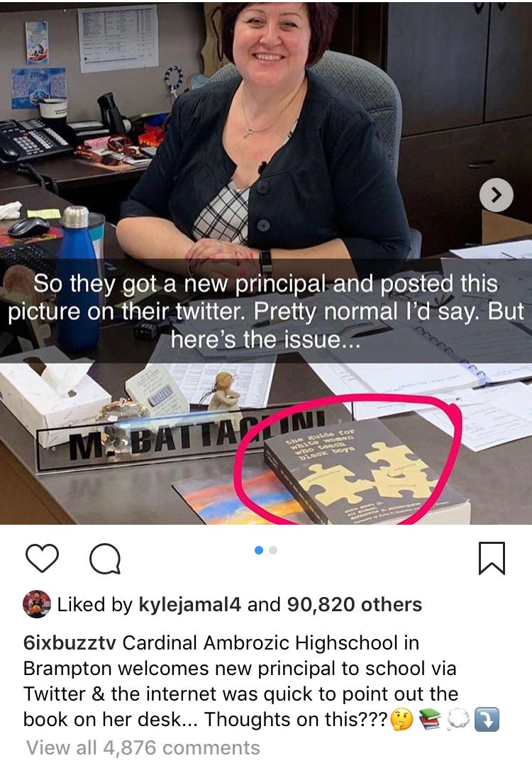Tap the books emoji in caption
Viewport: 532px width, 763px height.
(x=429, y=720)
